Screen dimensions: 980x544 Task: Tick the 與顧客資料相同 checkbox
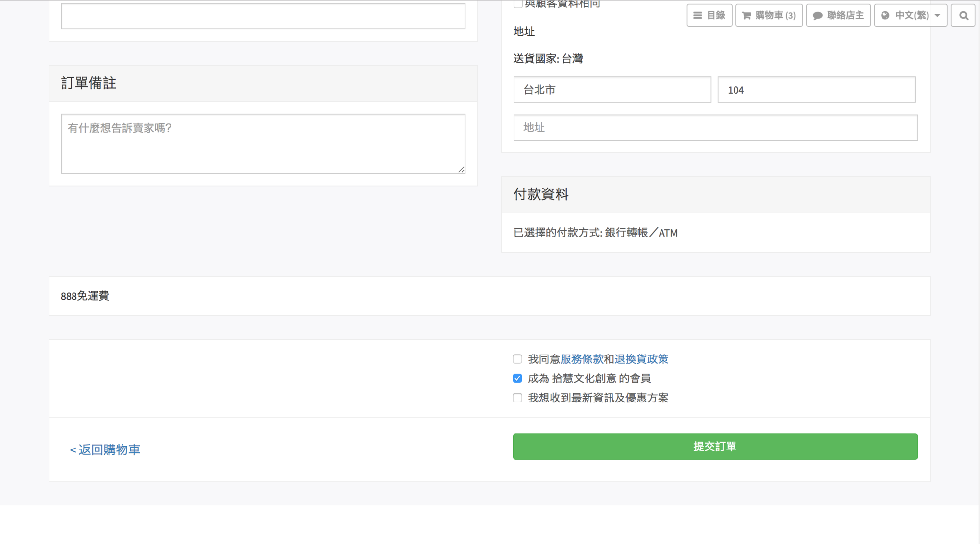tap(517, 4)
